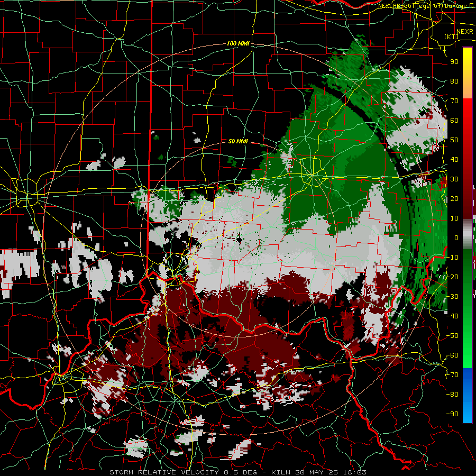Screen dimensions: 476x476
Task: Click the -80 value on the velocity scale
Action: pos(452,395)
